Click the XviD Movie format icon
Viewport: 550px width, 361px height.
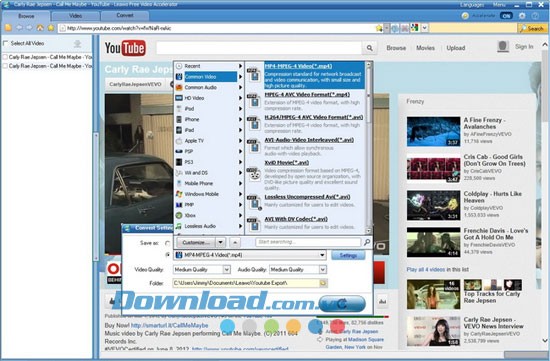pos(254,174)
